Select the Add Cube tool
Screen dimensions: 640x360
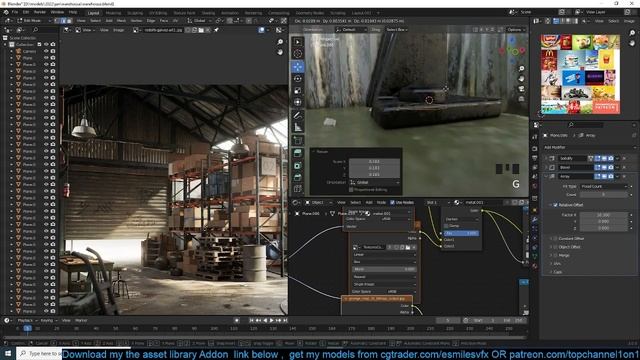click(298, 140)
